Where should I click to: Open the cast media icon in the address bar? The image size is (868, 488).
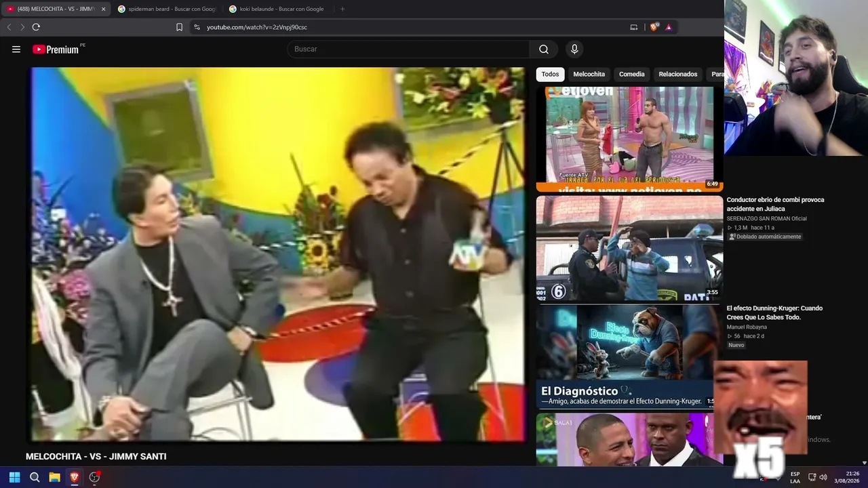tap(634, 27)
